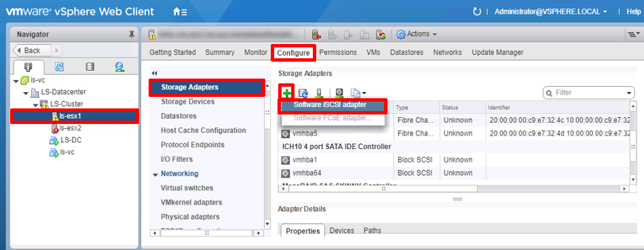Collapse the Networking section in the sidebar
Screen dimensions: 644x250
coord(155,174)
